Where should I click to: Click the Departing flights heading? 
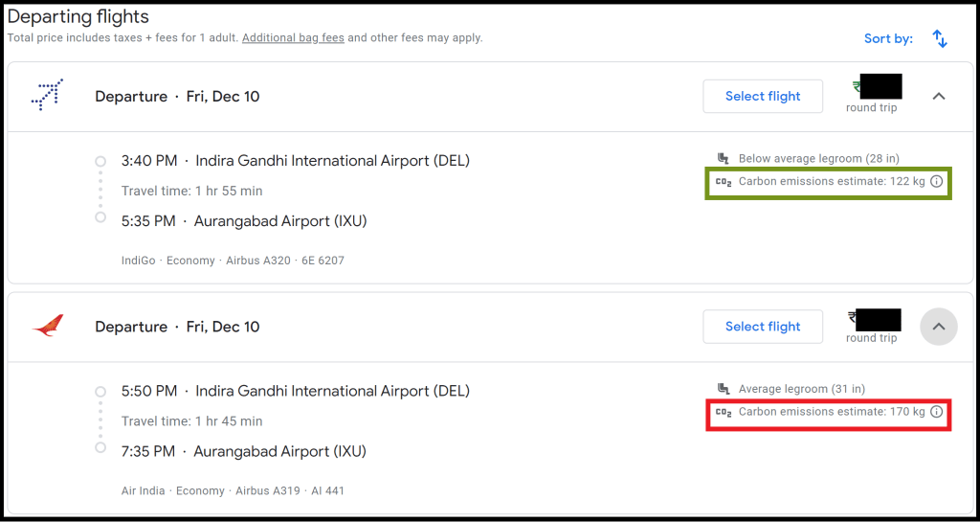point(78,17)
